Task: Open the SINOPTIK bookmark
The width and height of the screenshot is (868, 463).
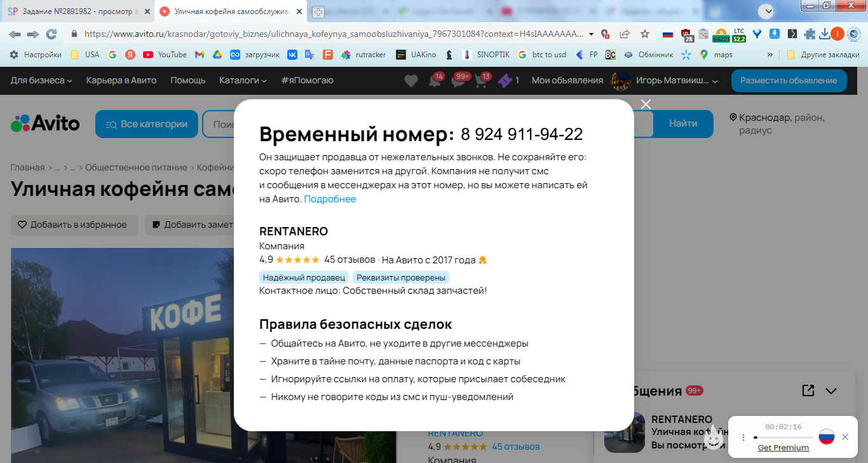Action: pyautogui.click(x=486, y=55)
